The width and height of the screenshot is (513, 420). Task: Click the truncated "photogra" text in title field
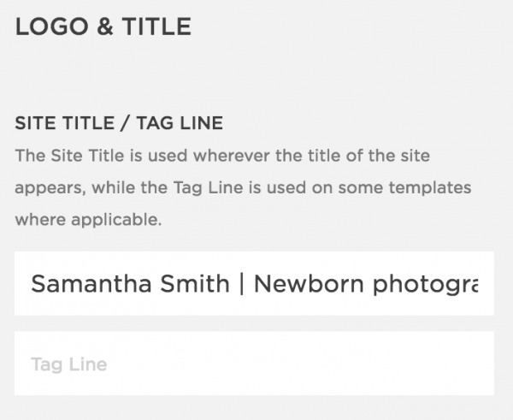pos(420,284)
